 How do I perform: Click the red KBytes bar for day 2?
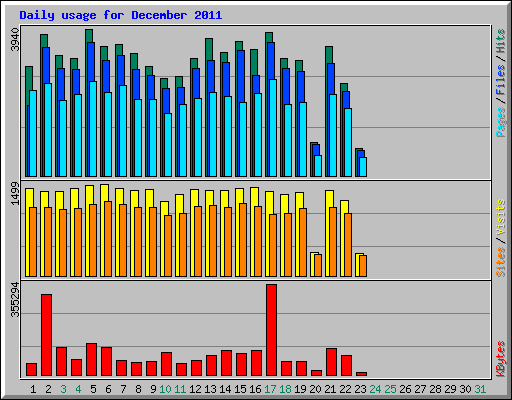(x=46, y=335)
